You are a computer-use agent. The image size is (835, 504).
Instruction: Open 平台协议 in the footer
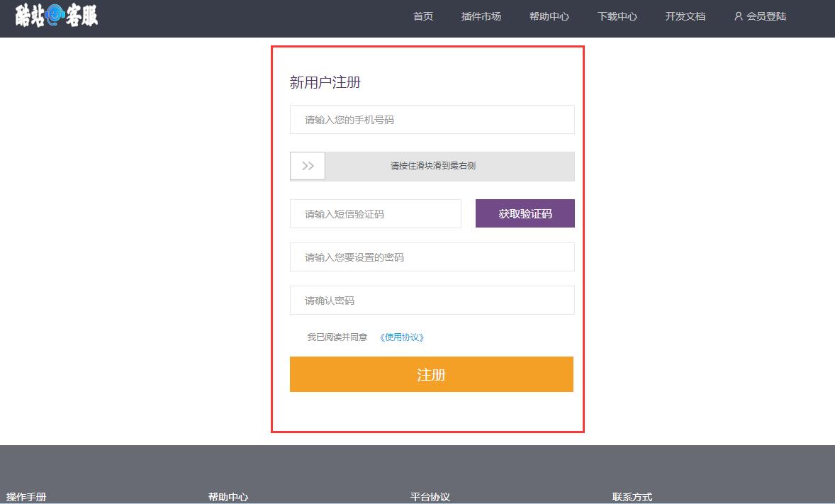click(430, 497)
